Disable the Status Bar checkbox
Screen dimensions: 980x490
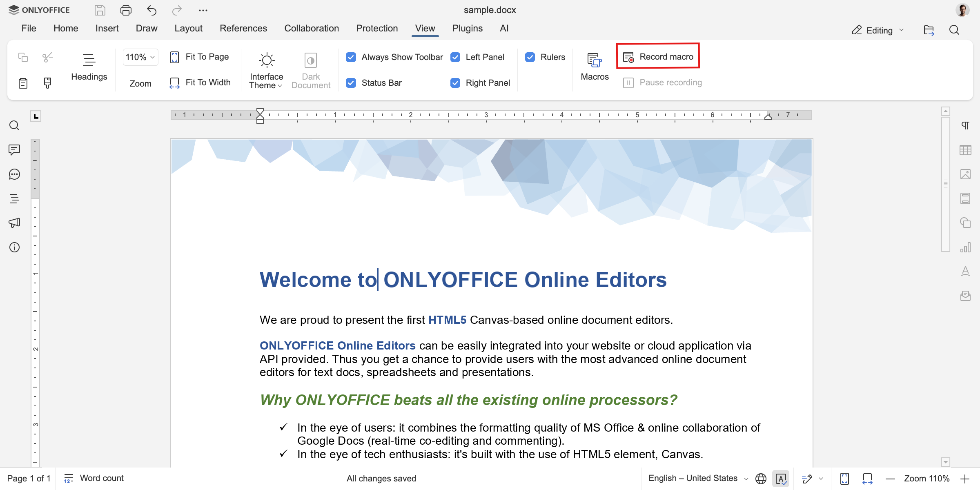[x=351, y=82]
